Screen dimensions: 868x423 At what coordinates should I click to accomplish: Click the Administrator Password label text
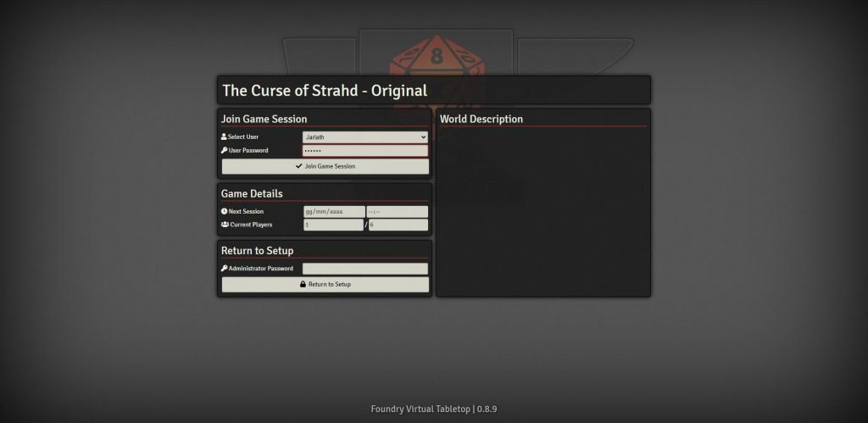[x=261, y=269]
